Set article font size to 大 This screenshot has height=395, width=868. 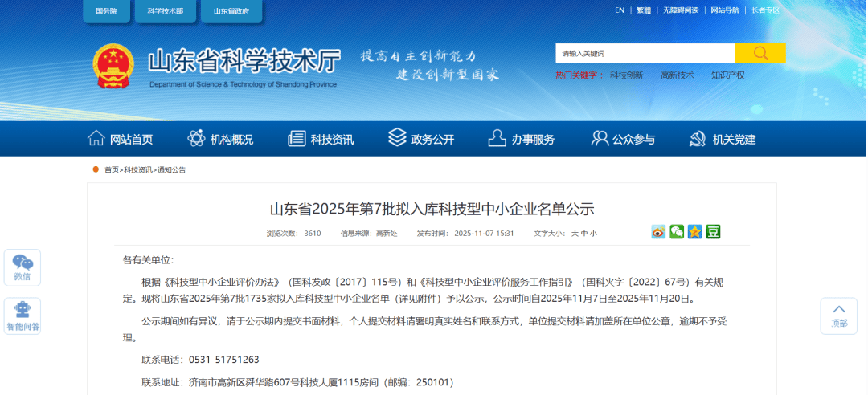575,234
